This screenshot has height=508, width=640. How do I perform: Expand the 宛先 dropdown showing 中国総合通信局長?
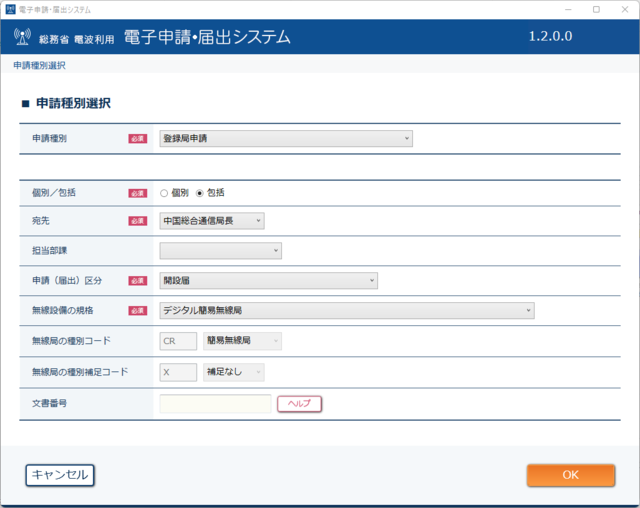(x=212, y=221)
